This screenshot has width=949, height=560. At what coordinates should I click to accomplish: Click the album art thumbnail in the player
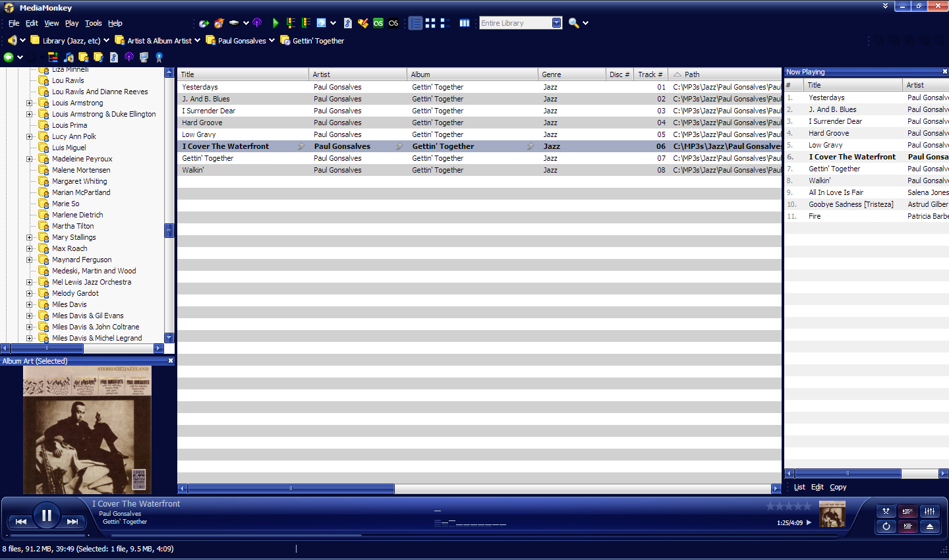point(832,514)
